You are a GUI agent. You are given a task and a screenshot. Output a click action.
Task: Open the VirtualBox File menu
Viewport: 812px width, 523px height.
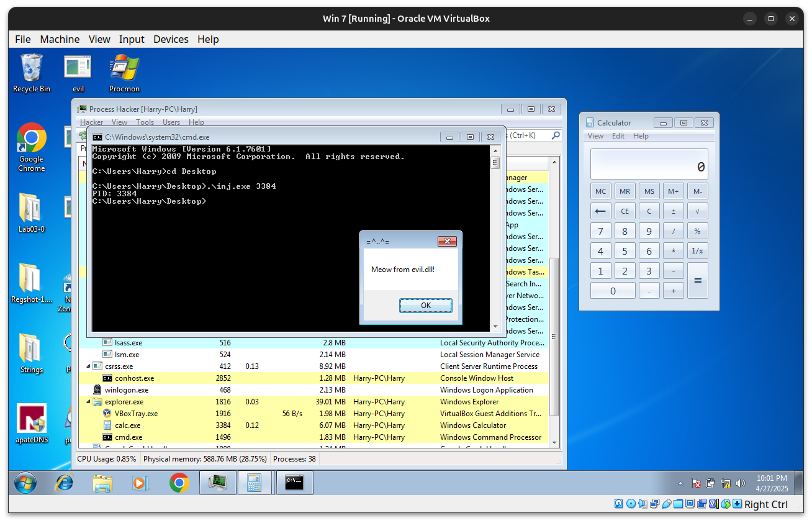tap(23, 39)
